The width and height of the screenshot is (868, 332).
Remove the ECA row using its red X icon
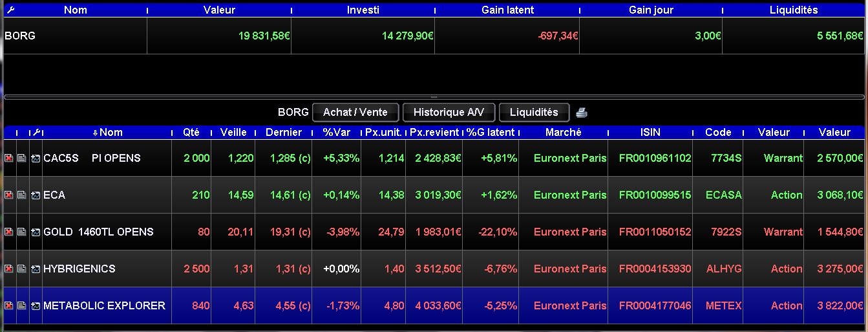tap(9, 195)
